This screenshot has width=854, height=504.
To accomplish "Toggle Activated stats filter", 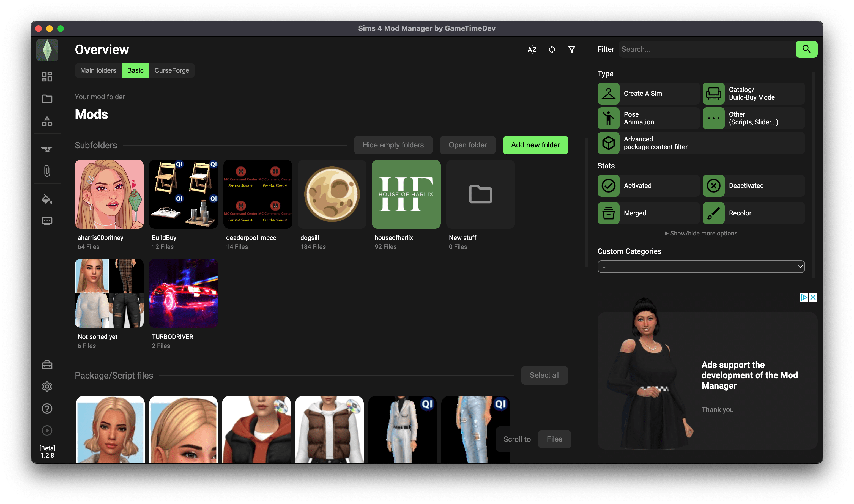I will (648, 186).
